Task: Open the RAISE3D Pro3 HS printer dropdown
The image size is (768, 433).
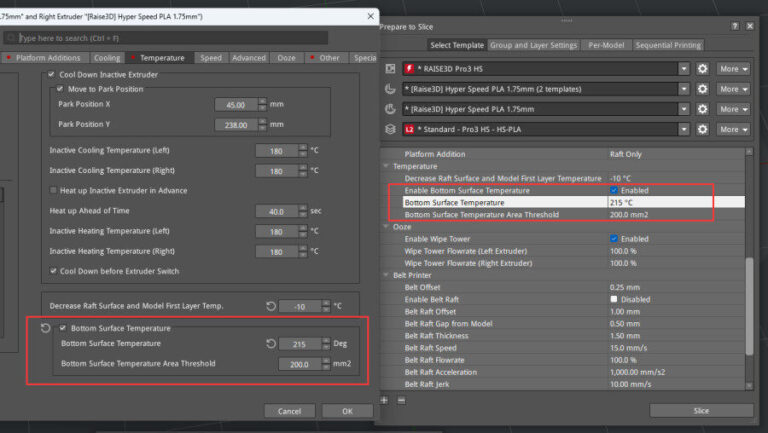Action: (x=684, y=69)
